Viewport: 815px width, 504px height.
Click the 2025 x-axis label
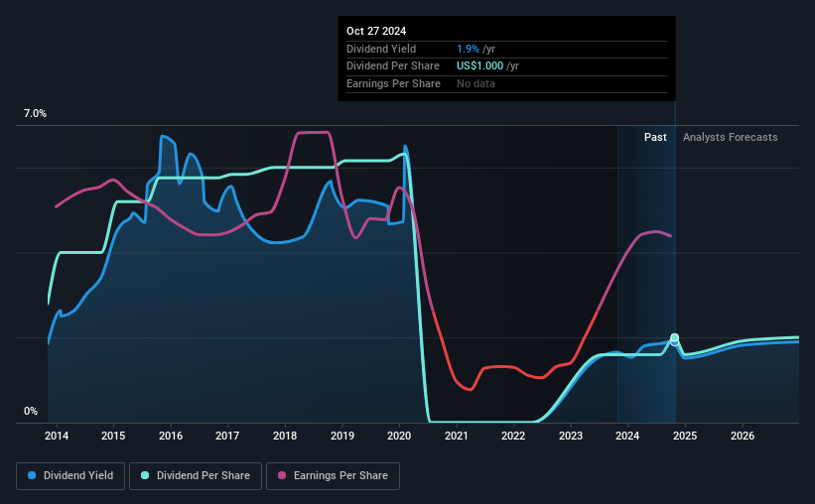tap(685, 436)
